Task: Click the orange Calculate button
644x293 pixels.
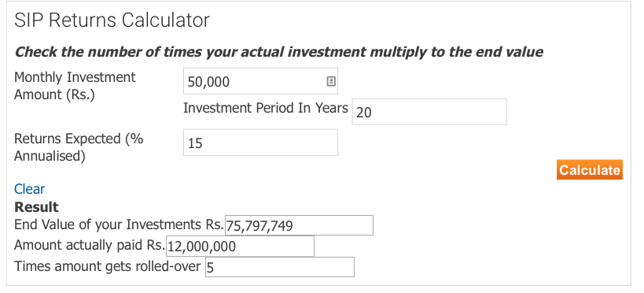Action: [x=590, y=170]
